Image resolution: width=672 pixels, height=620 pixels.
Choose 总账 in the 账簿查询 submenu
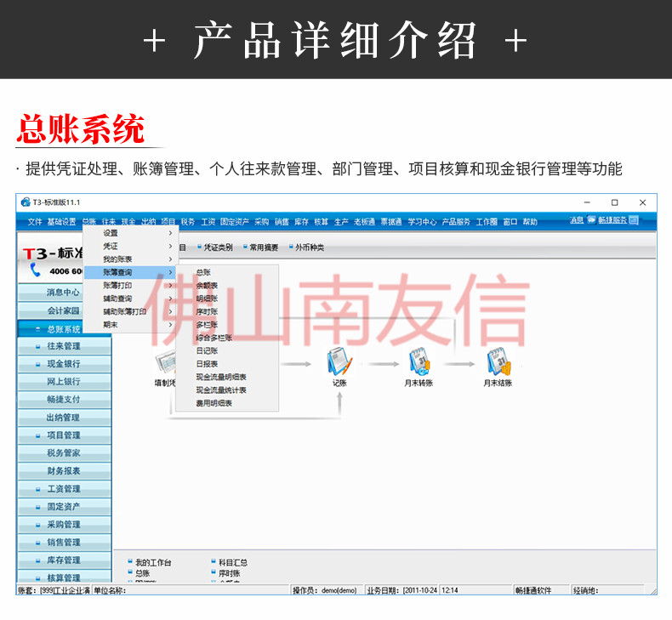click(227, 272)
